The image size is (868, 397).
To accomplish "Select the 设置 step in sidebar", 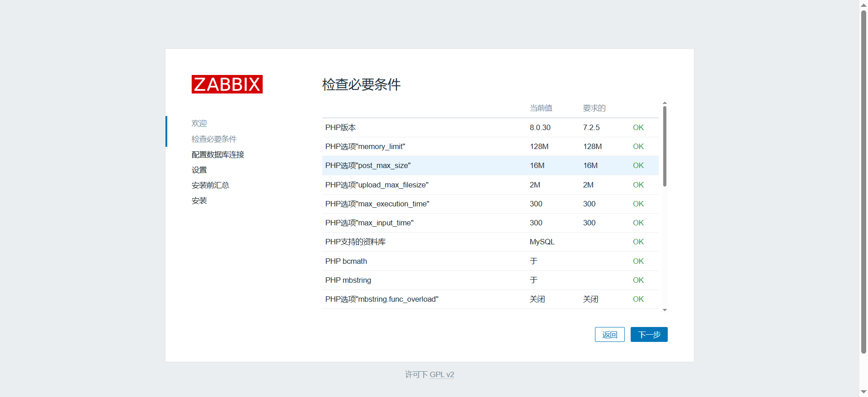I will point(199,170).
